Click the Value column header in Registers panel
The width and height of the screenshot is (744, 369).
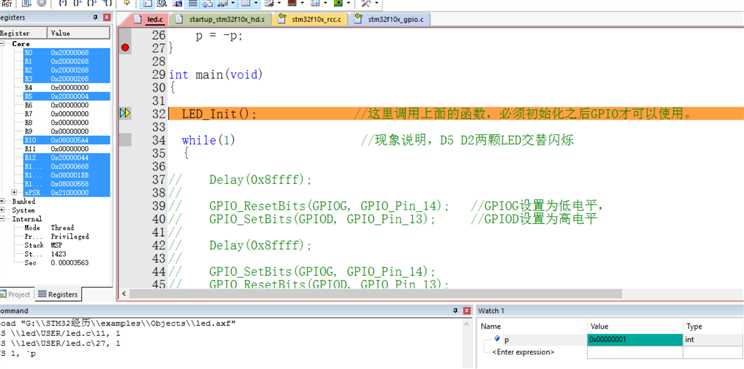pyautogui.click(x=79, y=33)
